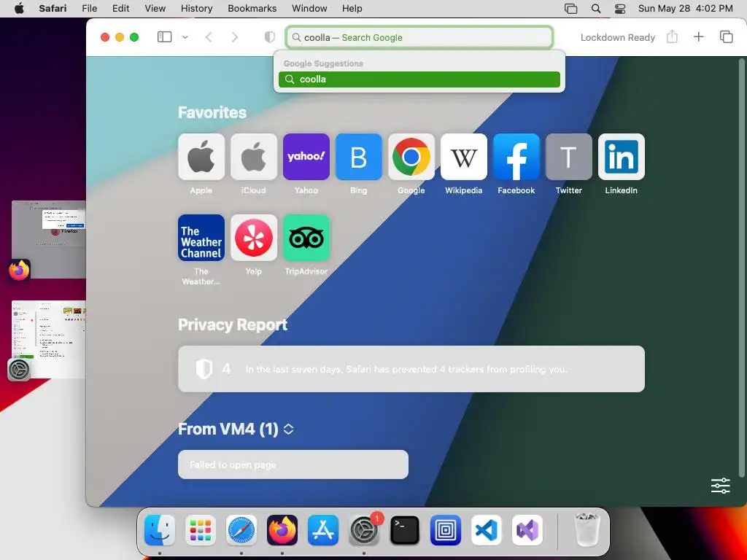
Task: Open the Apple menu
Action: pyautogui.click(x=19, y=9)
